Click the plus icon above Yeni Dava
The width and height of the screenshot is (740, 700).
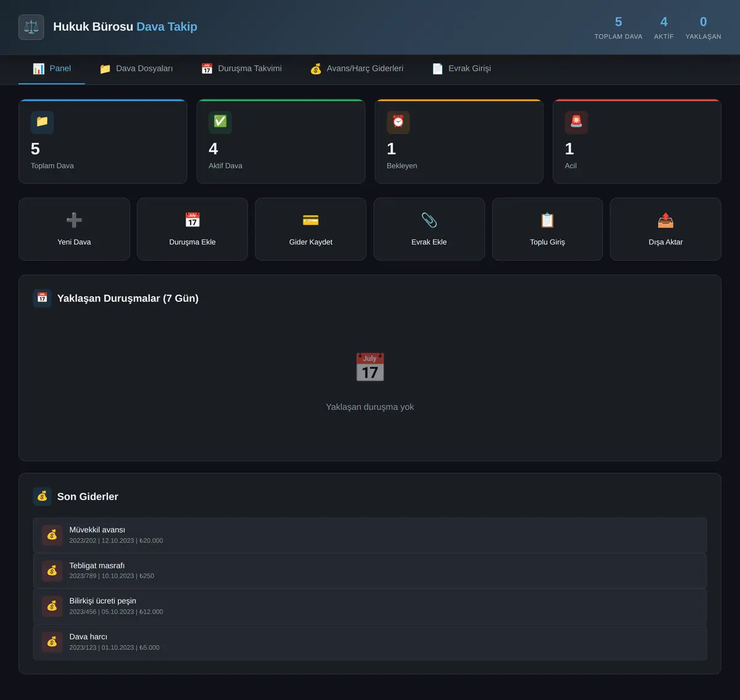point(74,220)
